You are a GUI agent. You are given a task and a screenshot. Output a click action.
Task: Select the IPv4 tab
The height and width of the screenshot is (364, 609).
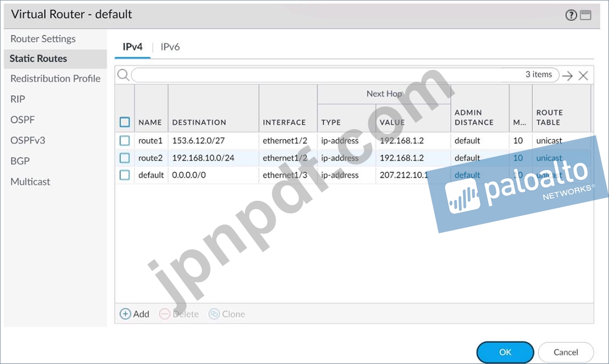pos(133,47)
